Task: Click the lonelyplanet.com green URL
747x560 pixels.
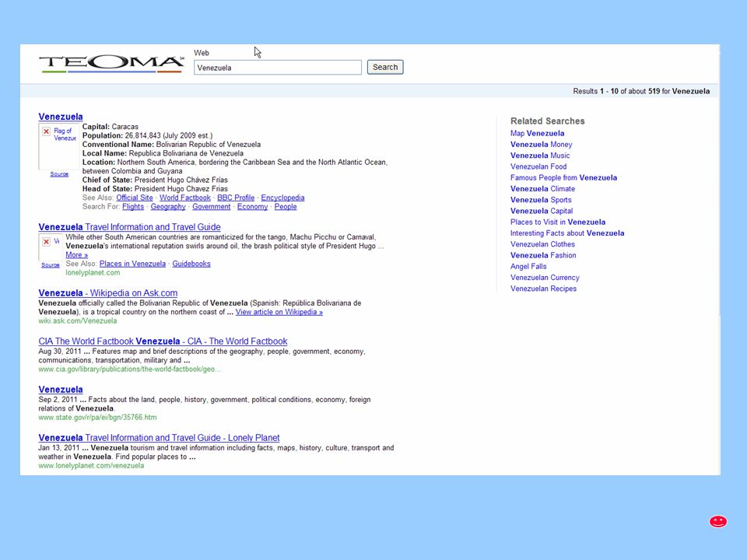Action: click(93, 273)
